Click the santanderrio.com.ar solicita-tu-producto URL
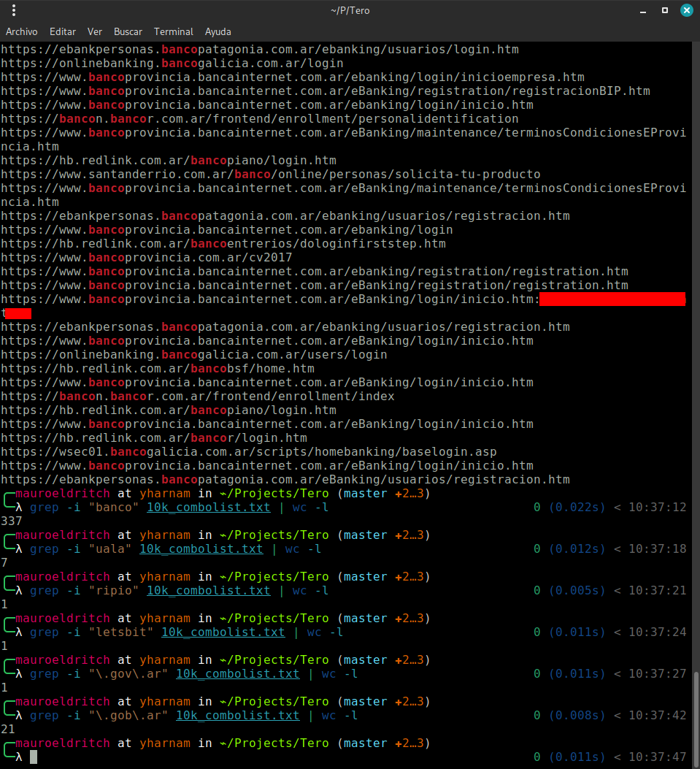The height and width of the screenshot is (769, 700). [271, 174]
